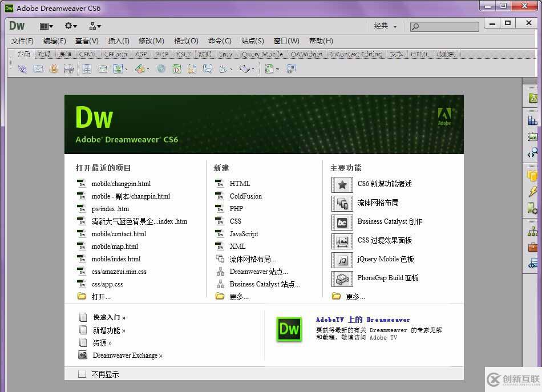Click the green Dw AdobeTV icon
This screenshot has width=542, height=392.
289,329
